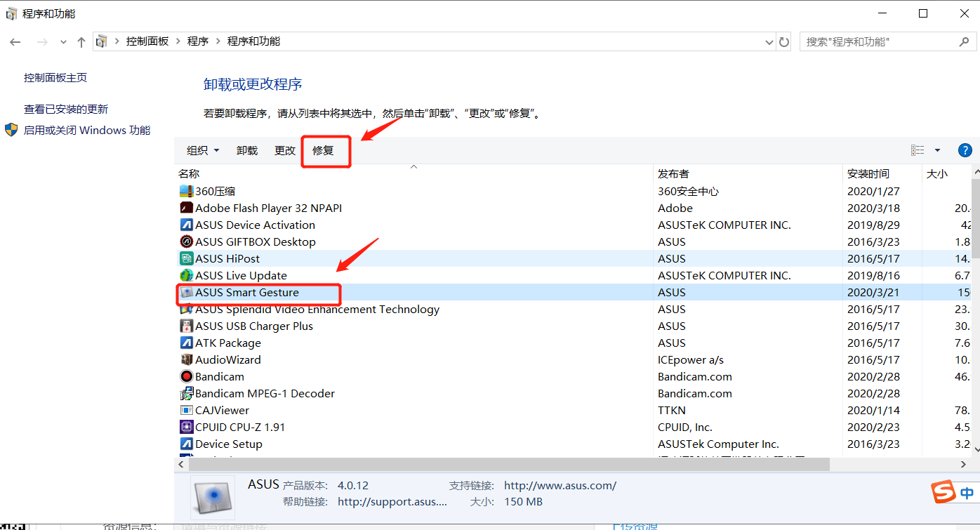The image size is (980, 530).
Task: Click the ASUS Live Update icon
Action: point(186,275)
